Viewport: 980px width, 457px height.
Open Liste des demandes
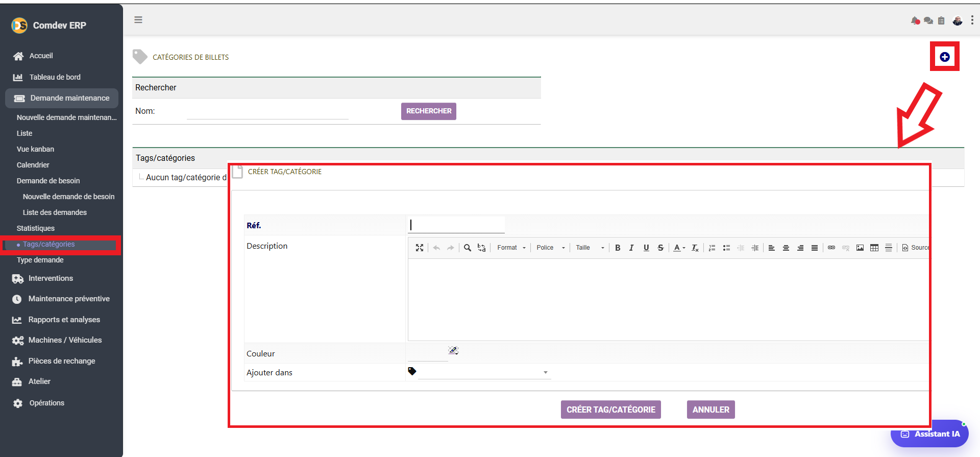55,212
